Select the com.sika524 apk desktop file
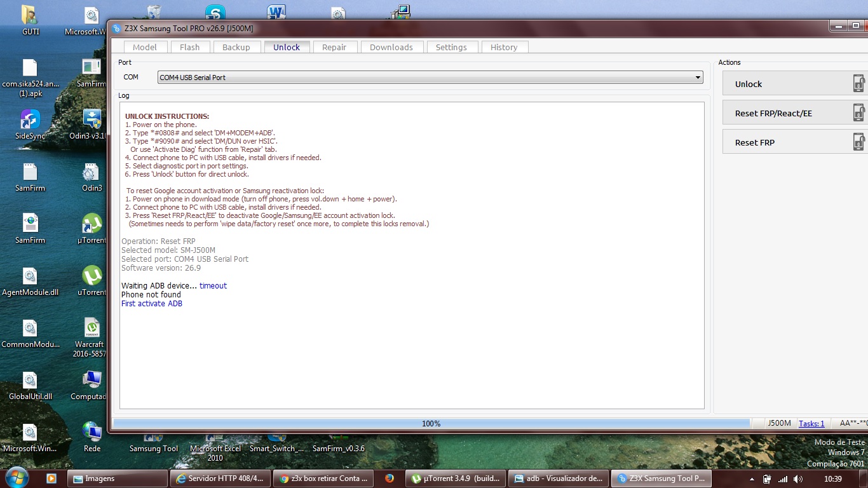This screenshot has width=868, height=488. (30, 77)
